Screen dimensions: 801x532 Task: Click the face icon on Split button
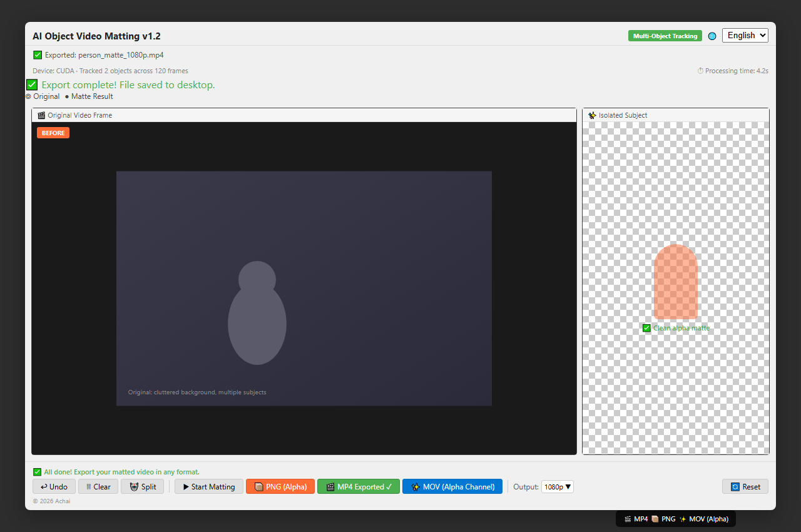(x=134, y=487)
